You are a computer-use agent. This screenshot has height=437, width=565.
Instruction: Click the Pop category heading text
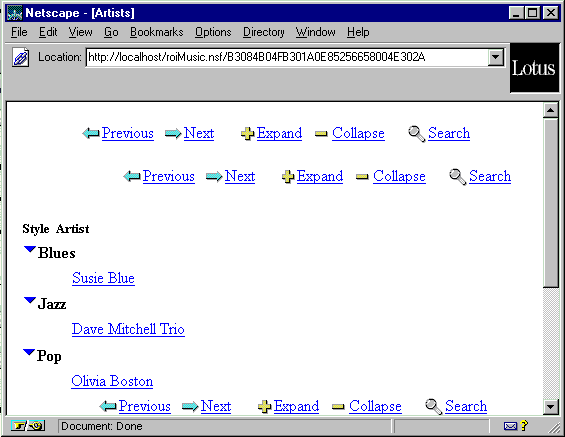coord(49,356)
